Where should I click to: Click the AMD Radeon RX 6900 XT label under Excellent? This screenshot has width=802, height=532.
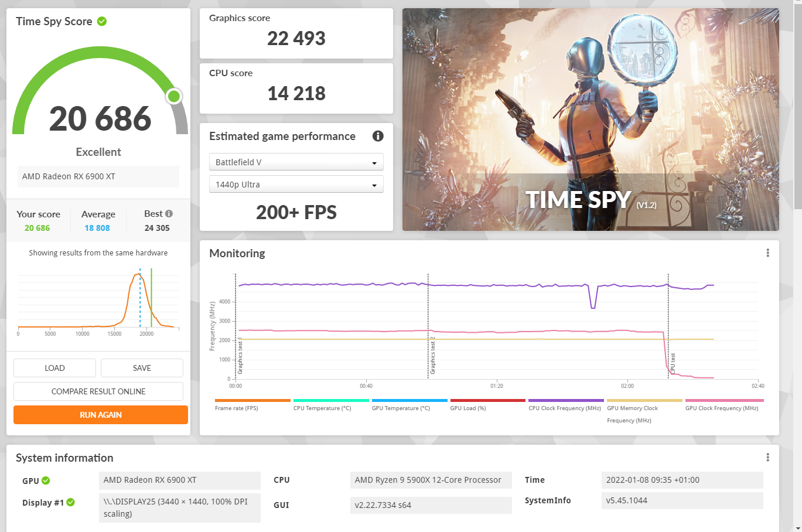(98, 176)
